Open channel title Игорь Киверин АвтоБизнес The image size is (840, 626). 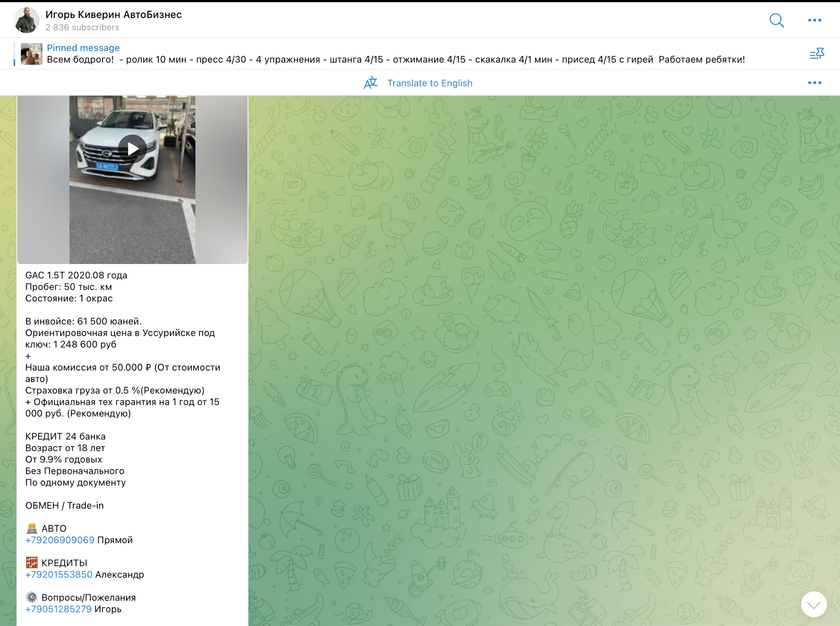(x=114, y=15)
